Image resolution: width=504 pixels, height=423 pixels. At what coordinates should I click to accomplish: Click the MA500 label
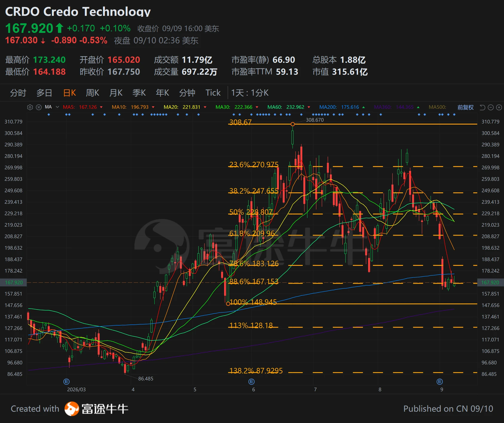pyautogui.click(x=437, y=107)
